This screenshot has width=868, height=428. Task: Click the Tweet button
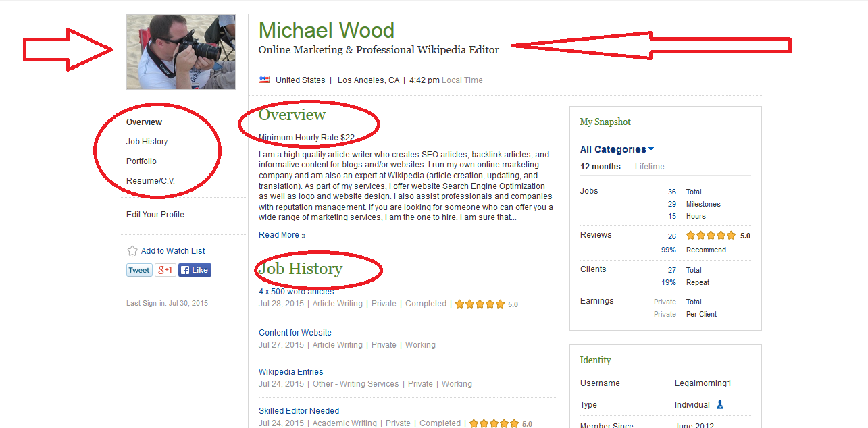coord(139,270)
